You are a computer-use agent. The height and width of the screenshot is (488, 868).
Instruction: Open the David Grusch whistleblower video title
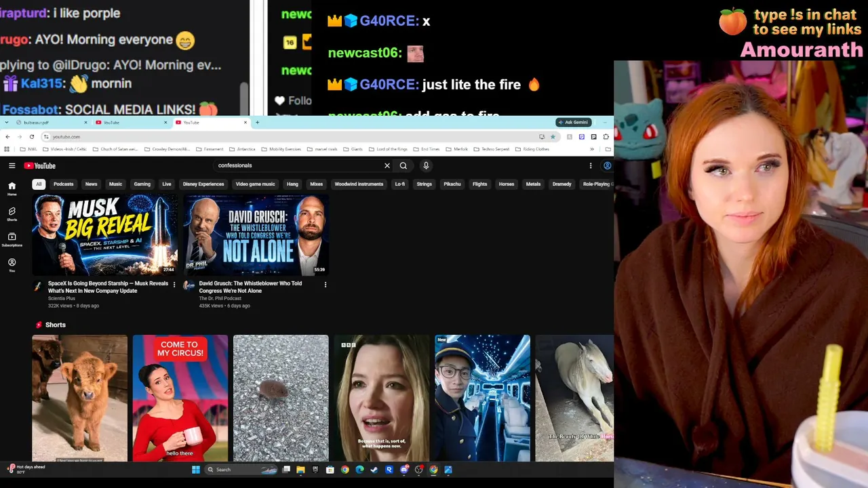251,287
